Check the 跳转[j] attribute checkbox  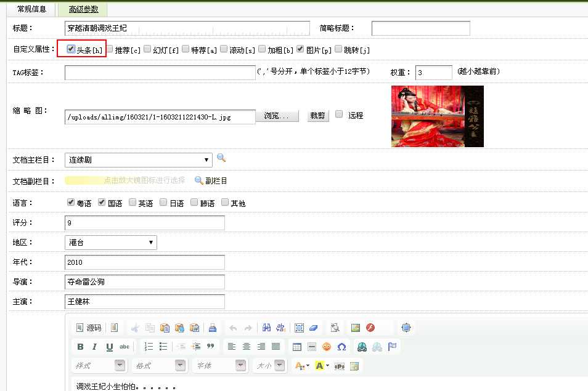(338, 49)
